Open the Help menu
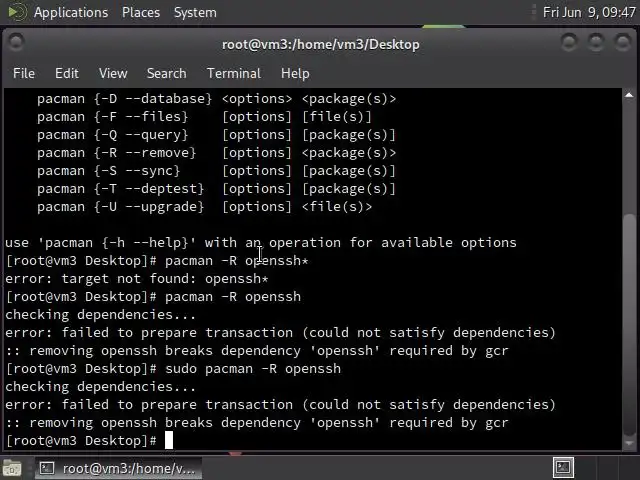The image size is (640, 480). pyautogui.click(x=295, y=73)
